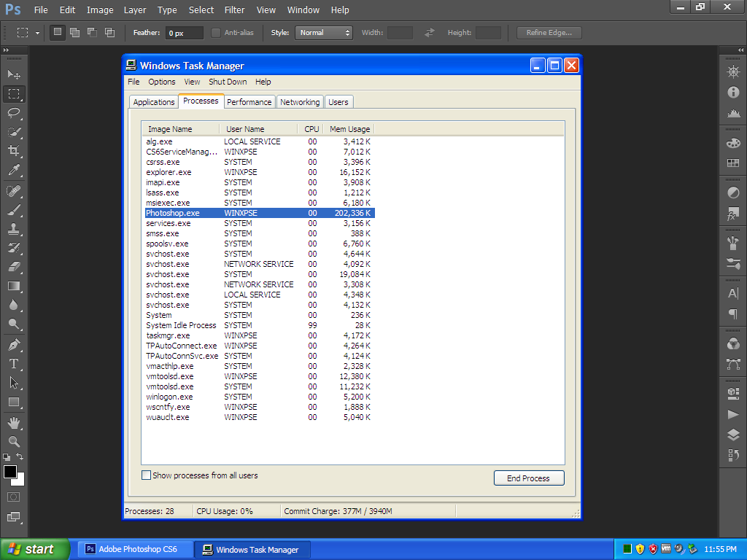The height and width of the screenshot is (560, 747).
Task: Toggle Quick Mask mode
Action: coord(14,497)
